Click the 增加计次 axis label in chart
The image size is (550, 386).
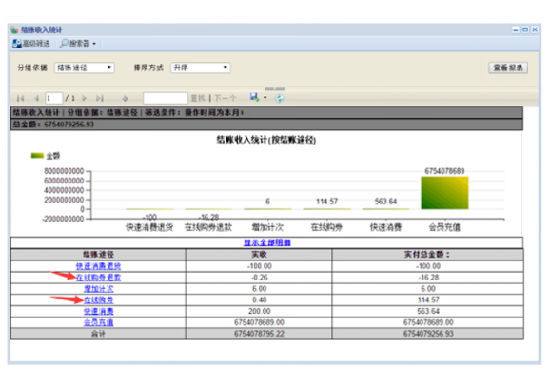267,227
